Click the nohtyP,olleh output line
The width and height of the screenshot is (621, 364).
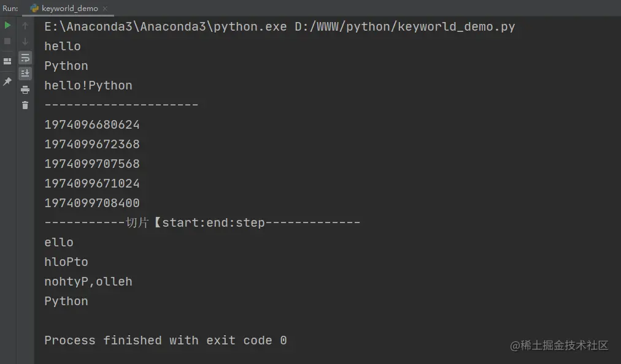pos(88,282)
